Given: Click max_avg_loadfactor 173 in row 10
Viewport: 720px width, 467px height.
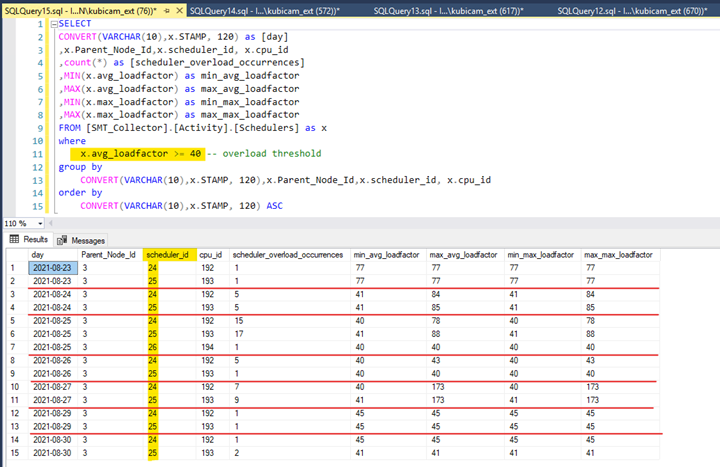Looking at the screenshot, I should 465,387.
